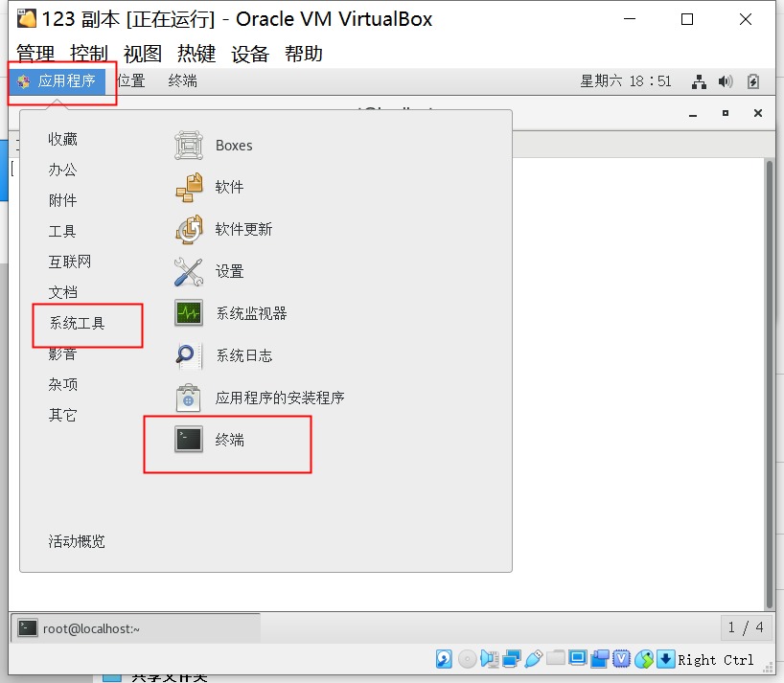Open 设置 settings tools icon
The height and width of the screenshot is (683, 784).
189,272
